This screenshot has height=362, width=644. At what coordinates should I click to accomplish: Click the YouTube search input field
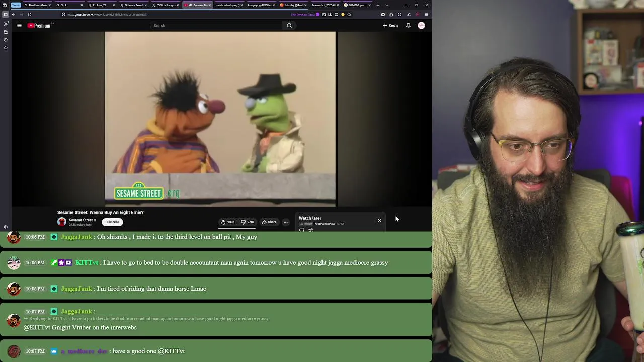click(x=216, y=26)
